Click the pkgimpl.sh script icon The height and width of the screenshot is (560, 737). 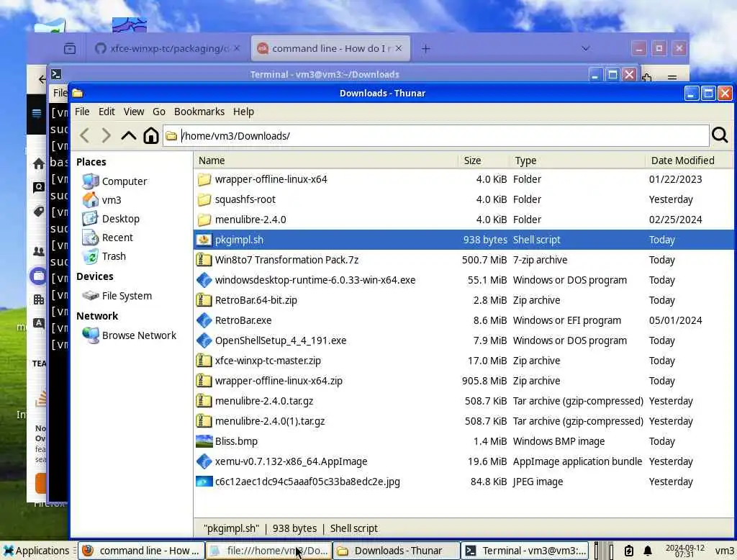[204, 240]
